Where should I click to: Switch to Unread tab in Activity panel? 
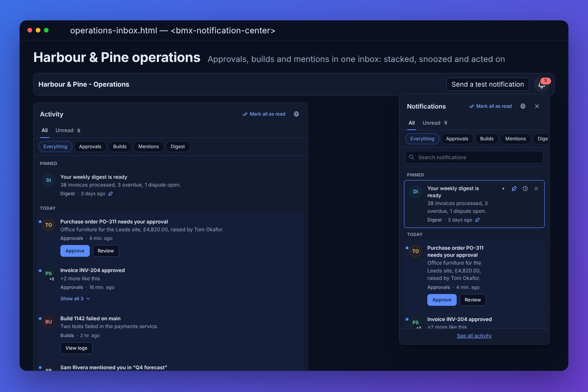(68, 131)
